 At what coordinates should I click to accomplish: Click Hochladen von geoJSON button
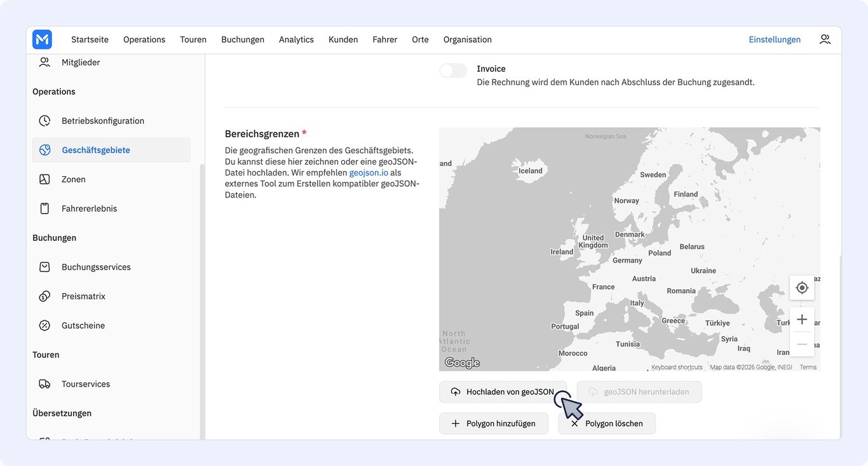coord(503,392)
